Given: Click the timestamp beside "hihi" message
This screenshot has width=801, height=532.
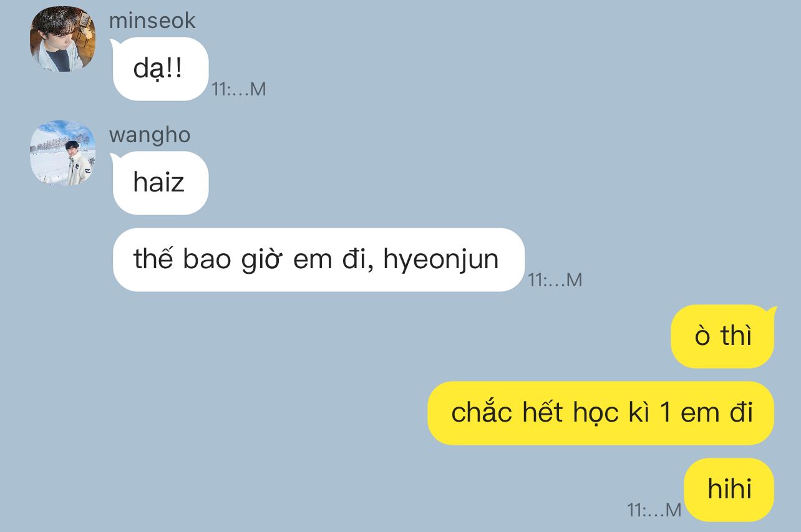Looking at the screenshot, I should pyautogui.click(x=654, y=510).
